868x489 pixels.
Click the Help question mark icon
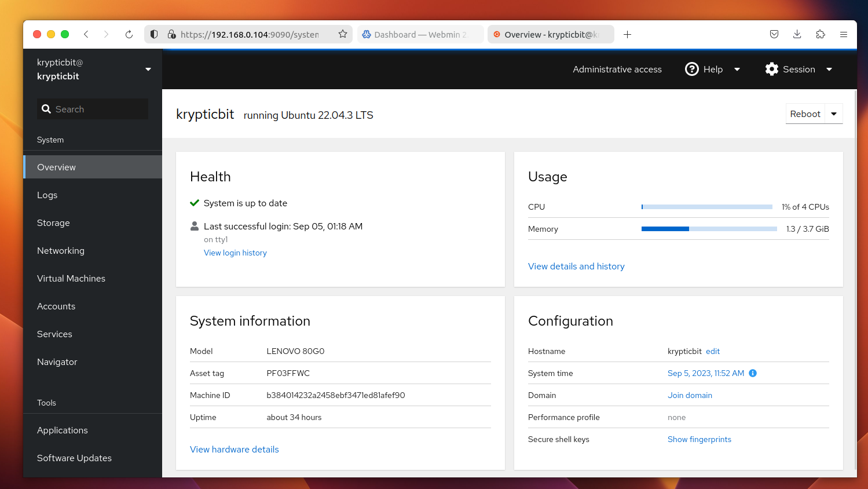point(691,69)
